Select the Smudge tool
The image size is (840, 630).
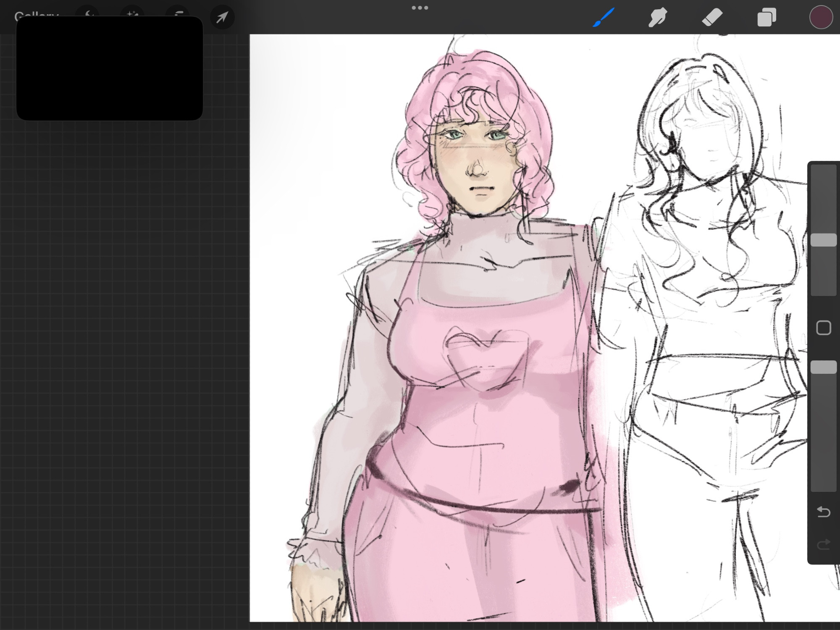tap(658, 18)
